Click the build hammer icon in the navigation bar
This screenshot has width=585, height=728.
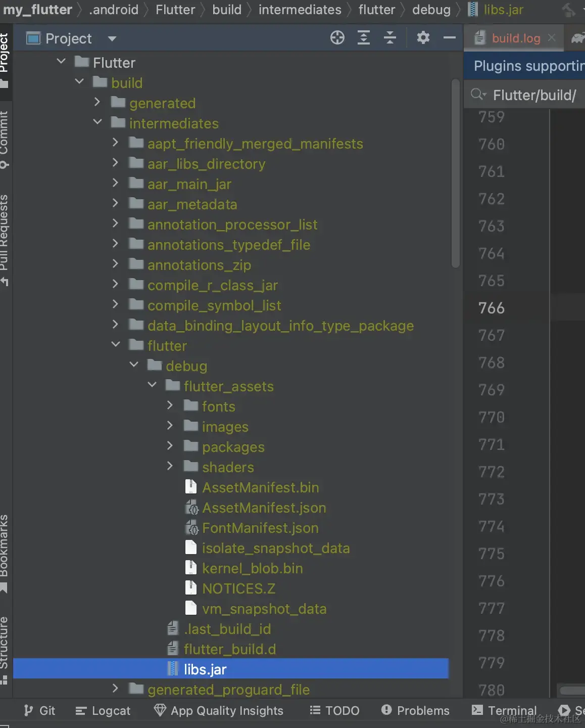click(x=569, y=10)
